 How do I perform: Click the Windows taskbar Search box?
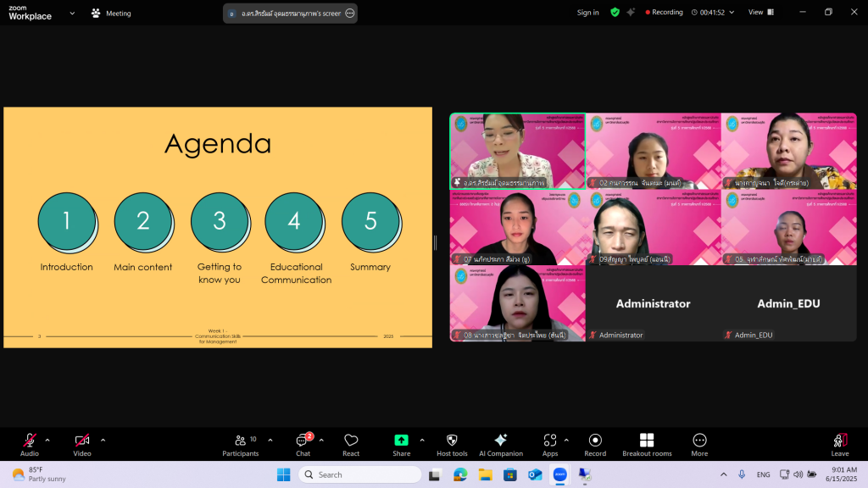click(x=360, y=474)
